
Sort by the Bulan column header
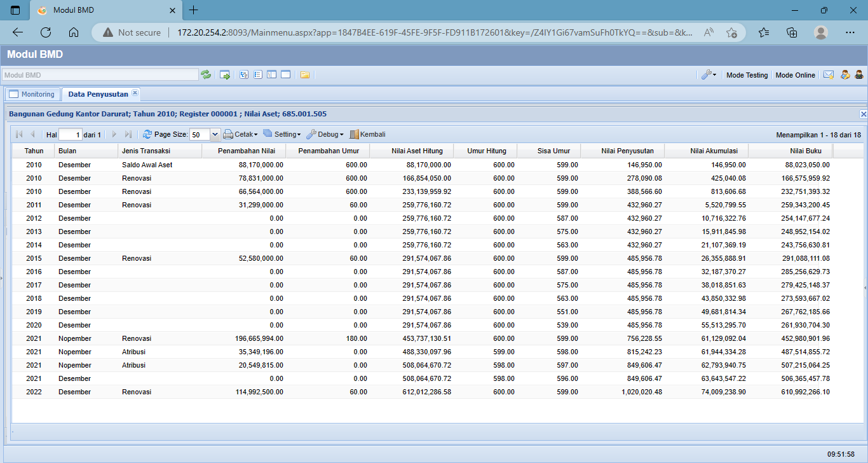coord(86,151)
